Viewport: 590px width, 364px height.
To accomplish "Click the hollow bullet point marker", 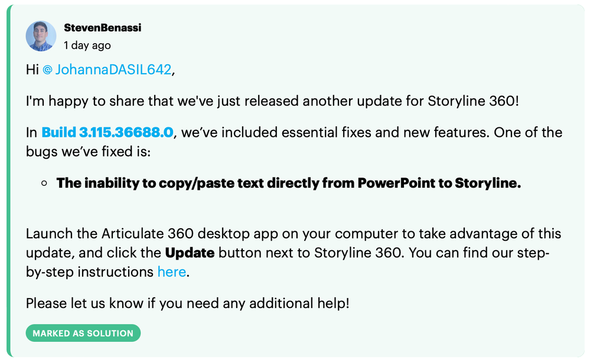I will pyautogui.click(x=44, y=183).
